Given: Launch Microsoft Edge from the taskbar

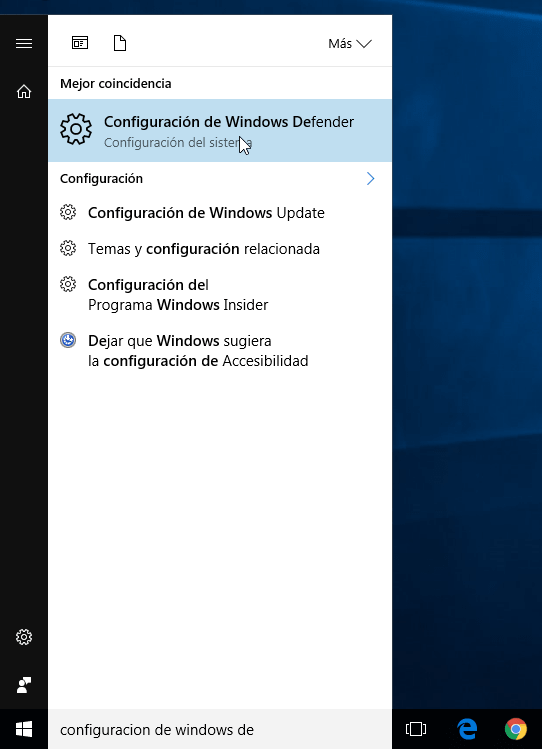Looking at the screenshot, I should coord(467,729).
